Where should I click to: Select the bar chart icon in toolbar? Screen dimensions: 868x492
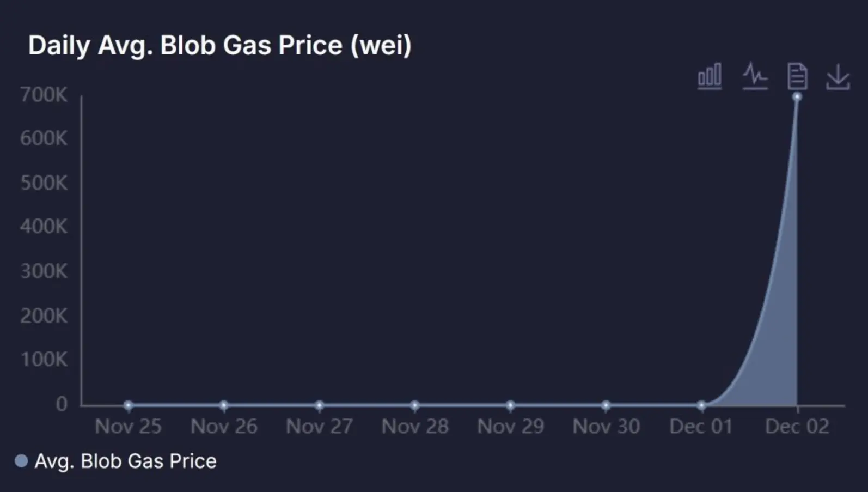(x=709, y=76)
